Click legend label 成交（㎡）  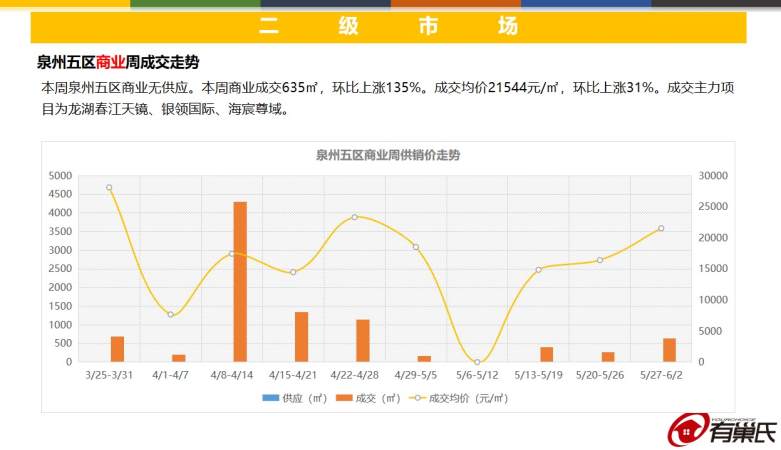pyautogui.click(x=378, y=398)
